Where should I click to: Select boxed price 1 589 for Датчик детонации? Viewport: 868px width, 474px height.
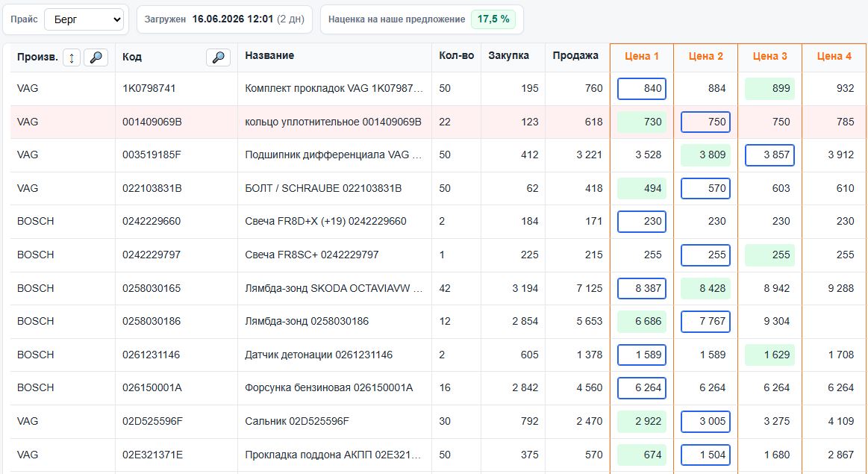click(x=642, y=355)
